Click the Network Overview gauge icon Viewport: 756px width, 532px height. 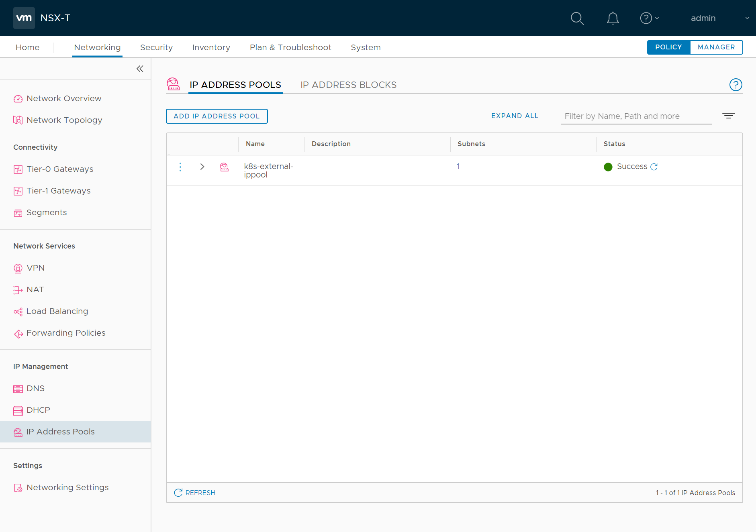point(18,99)
